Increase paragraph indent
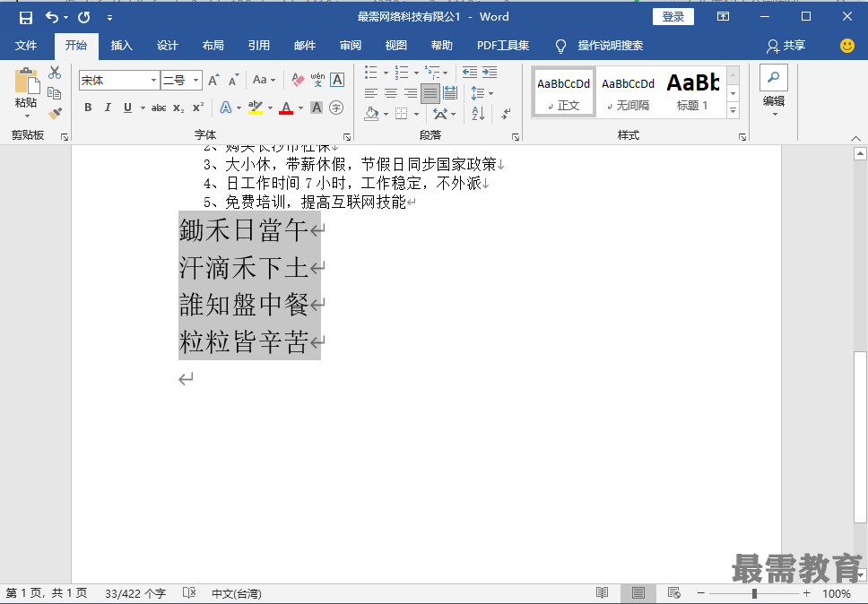The height and width of the screenshot is (604, 868). coord(490,72)
